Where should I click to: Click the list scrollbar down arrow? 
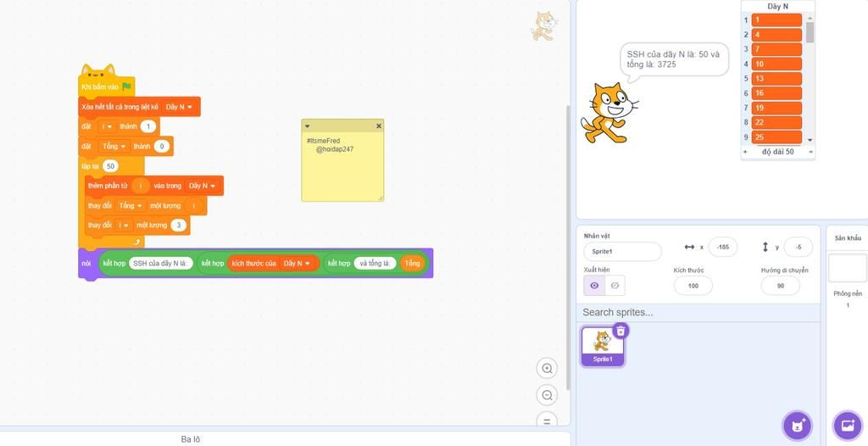tap(810, 140)
